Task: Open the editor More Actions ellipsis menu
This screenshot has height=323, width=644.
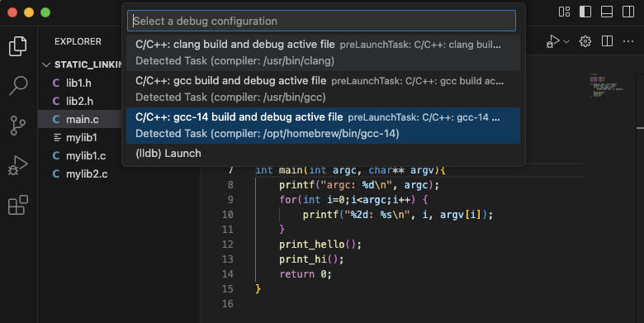Action: (x=628, y=41)
